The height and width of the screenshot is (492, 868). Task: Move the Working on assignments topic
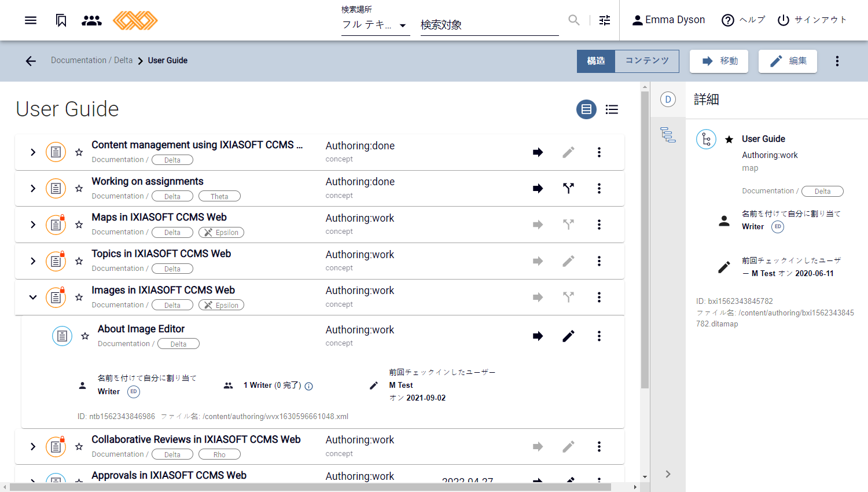538,188
